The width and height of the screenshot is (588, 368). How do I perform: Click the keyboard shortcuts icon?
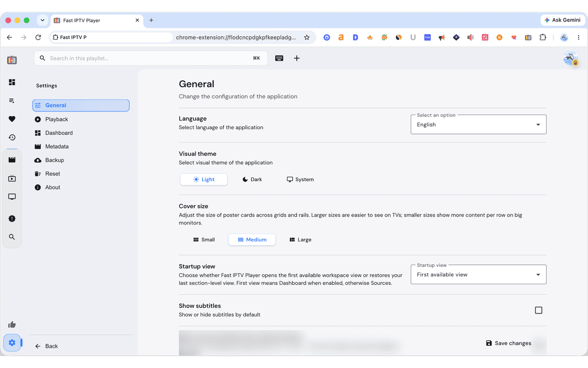coord(279,58)
